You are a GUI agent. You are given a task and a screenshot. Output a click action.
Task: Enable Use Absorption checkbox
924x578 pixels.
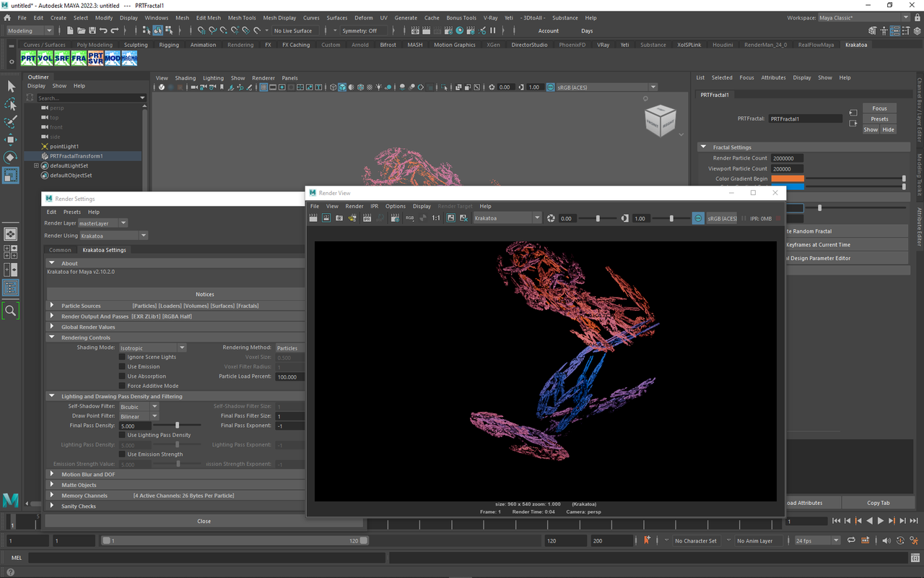tap(122, 376)
